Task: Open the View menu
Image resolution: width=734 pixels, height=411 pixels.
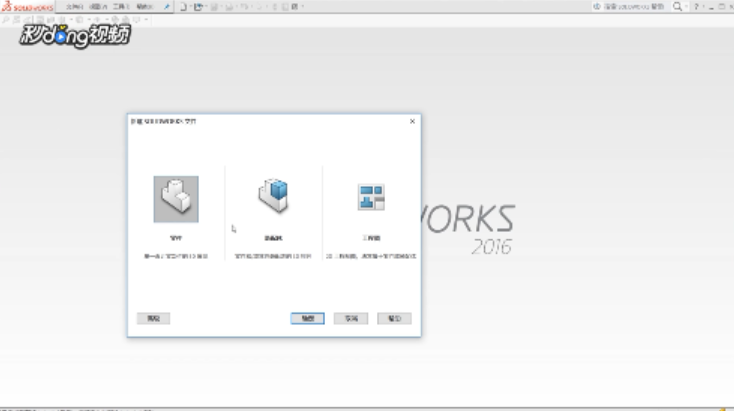Action: 98,7
